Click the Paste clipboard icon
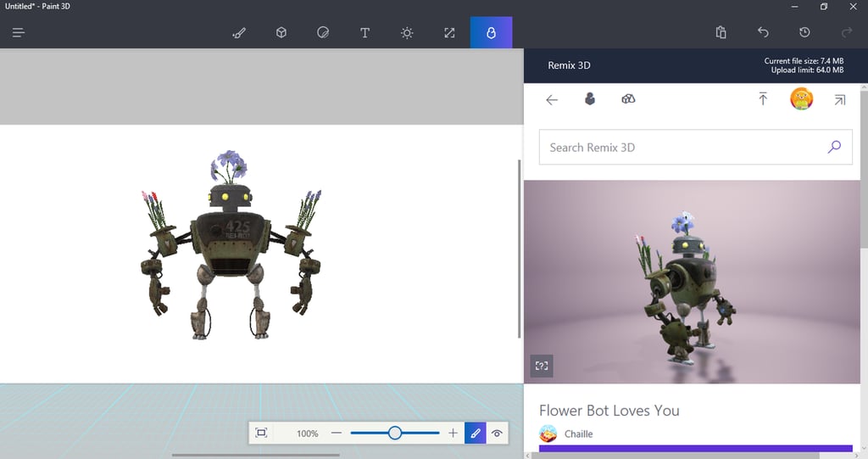This screenshot has height=459, width=868. click(721, 32)
